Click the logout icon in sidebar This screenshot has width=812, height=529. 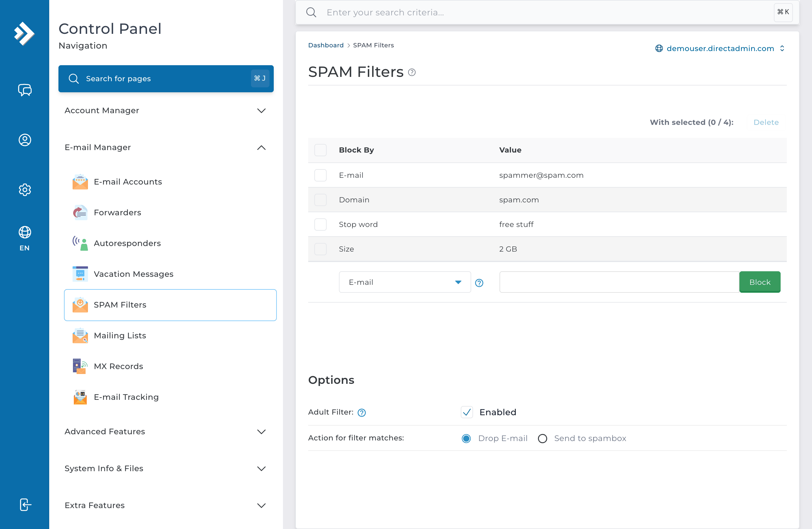pos(25,504)
